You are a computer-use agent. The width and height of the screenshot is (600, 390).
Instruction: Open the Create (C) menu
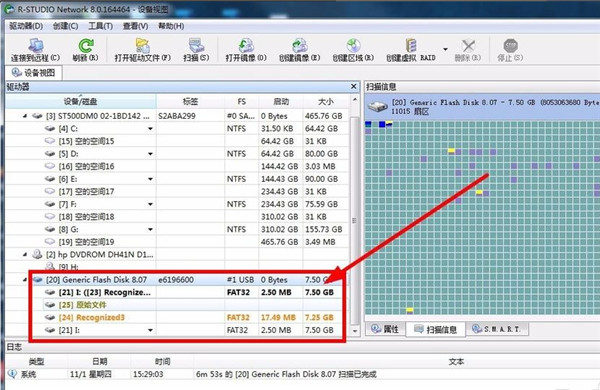point(65,26)
